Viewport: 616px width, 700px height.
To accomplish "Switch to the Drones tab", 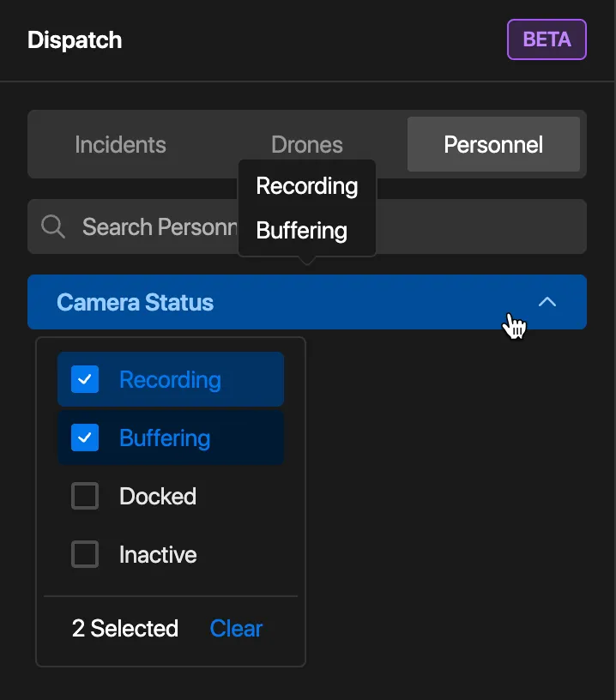I will 306,144.
